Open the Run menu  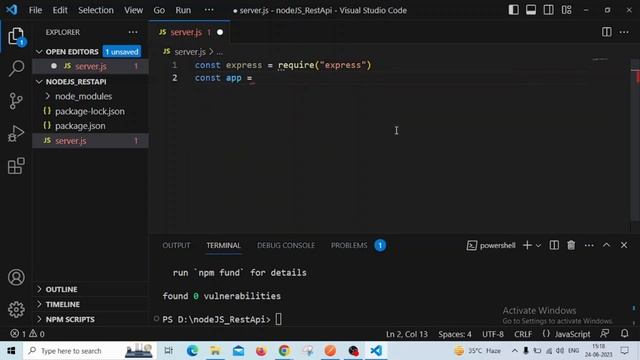tap(183, 10)
